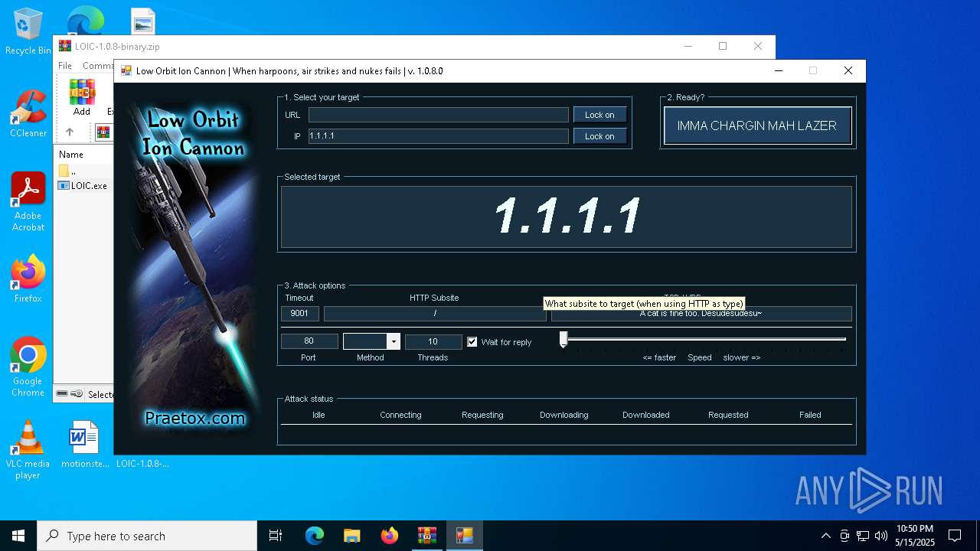Screen dimensions: 980x551
Task: Click Windows Start button
Action: [18, 536]
